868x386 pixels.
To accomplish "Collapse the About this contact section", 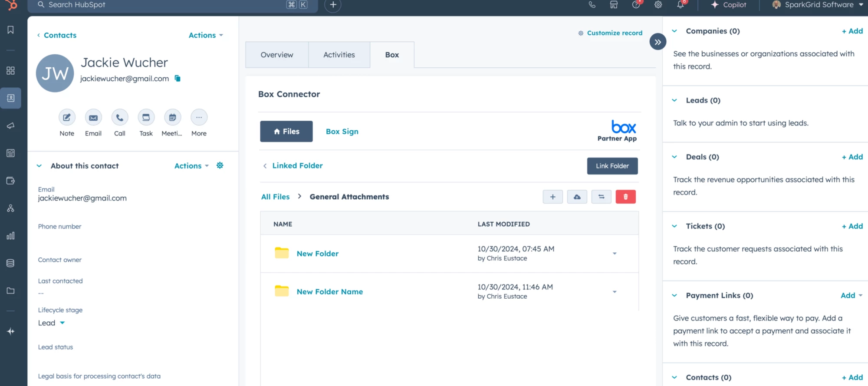I will tap(39, 166).
